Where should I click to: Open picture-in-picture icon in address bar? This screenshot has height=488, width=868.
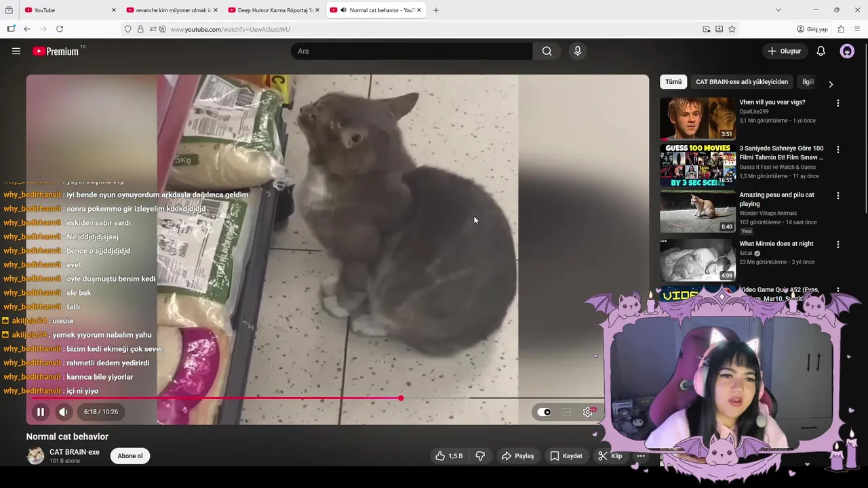(x=707, y=29)
